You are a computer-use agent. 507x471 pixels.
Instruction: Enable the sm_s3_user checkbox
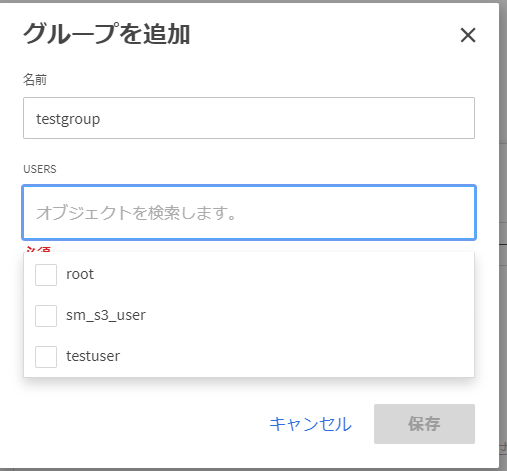coord(46,316)
